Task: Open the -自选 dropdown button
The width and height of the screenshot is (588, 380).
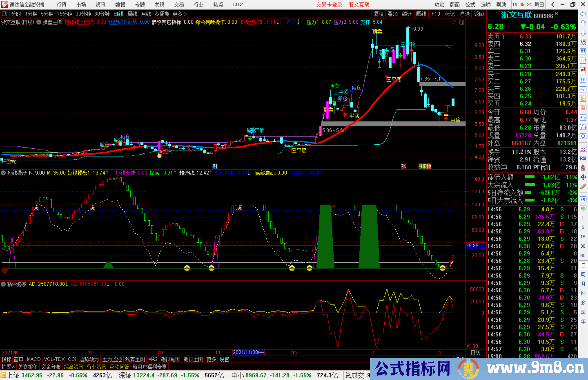Action: click(464, 14)
